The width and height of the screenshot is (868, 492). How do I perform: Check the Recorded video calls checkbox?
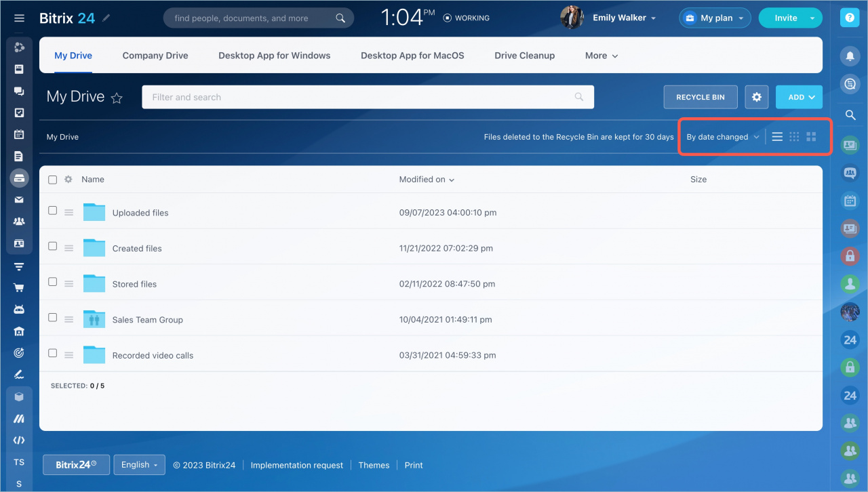(53, 353)
